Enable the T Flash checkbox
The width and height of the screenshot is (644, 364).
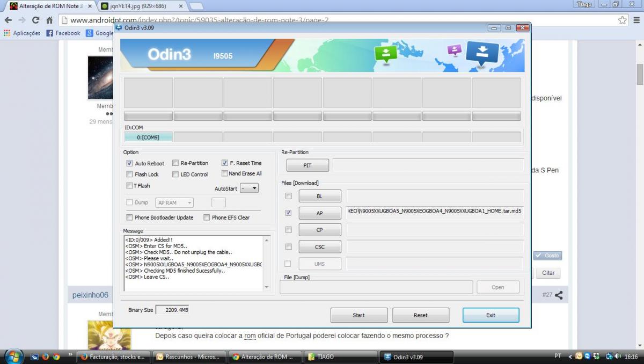129,185
